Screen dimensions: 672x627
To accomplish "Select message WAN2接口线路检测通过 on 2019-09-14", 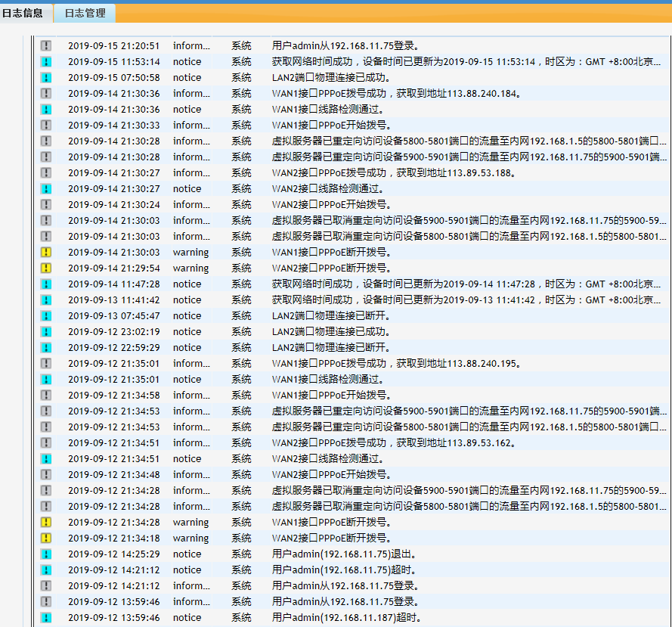I will click(328, 188).
